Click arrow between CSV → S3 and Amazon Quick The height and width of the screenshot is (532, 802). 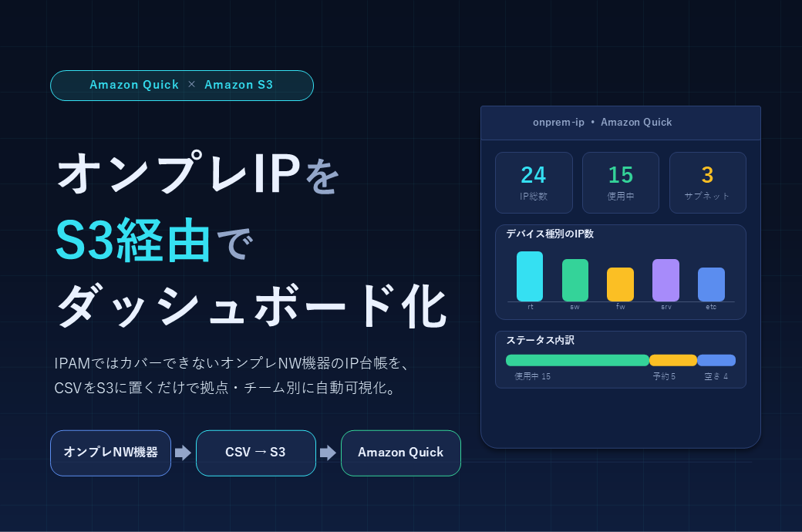pyautogui.click(x=328, y=453)
